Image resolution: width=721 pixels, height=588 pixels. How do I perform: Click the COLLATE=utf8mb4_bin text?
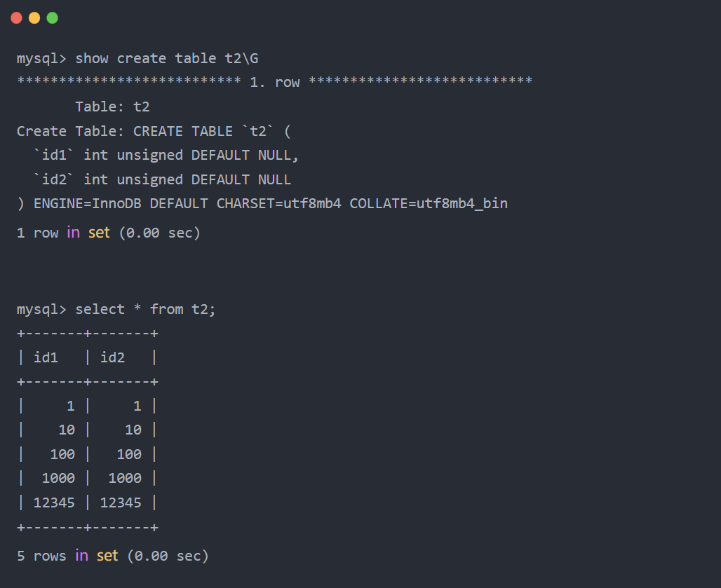(429, 203)
